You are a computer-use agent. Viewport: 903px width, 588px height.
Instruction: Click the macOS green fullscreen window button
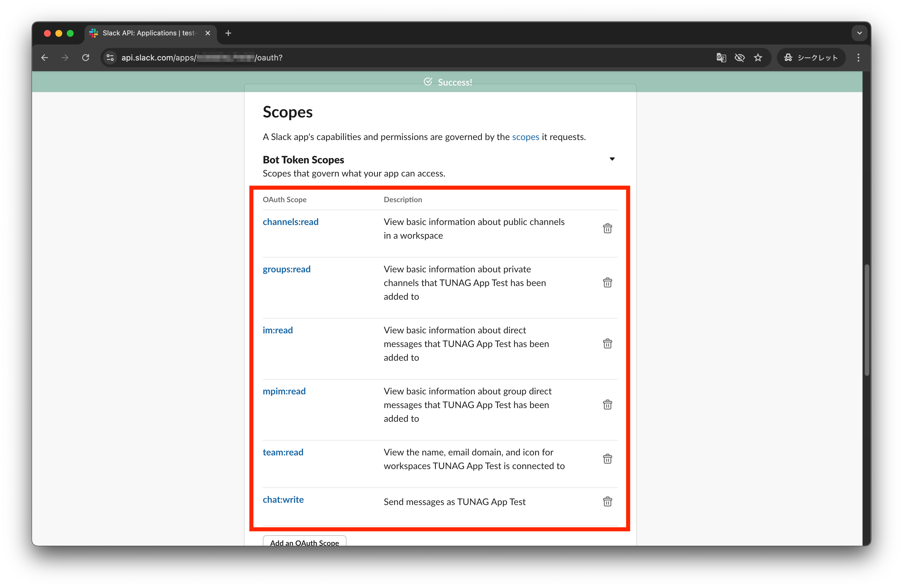tap(70, 33)
